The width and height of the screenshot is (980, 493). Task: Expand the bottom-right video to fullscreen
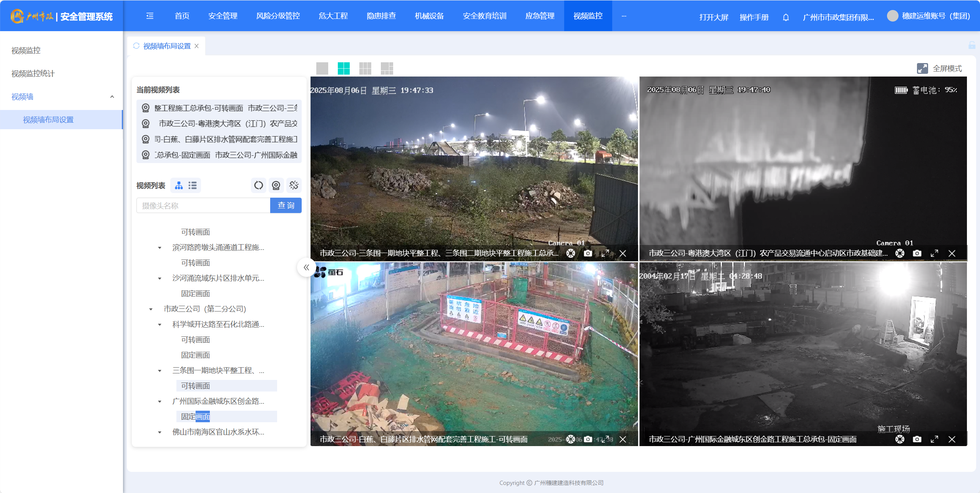click(x=934, y=439)
